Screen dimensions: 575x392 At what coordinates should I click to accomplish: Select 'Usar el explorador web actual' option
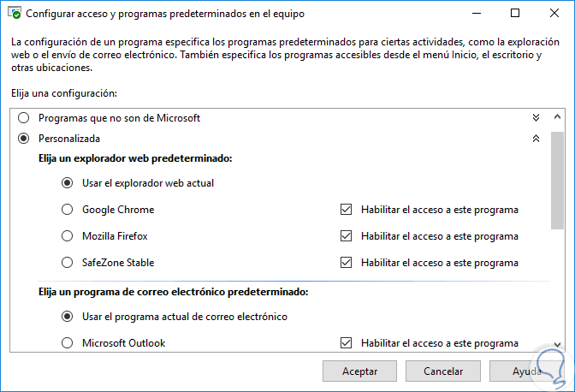pyautogui.click(x=68, y=182)
